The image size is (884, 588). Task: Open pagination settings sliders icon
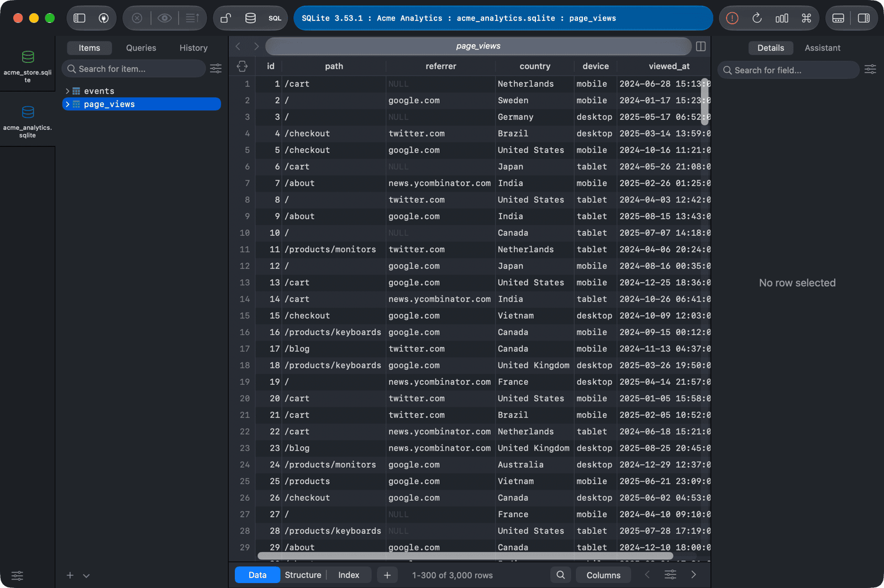pyautogui.click(x=670, y=575)
